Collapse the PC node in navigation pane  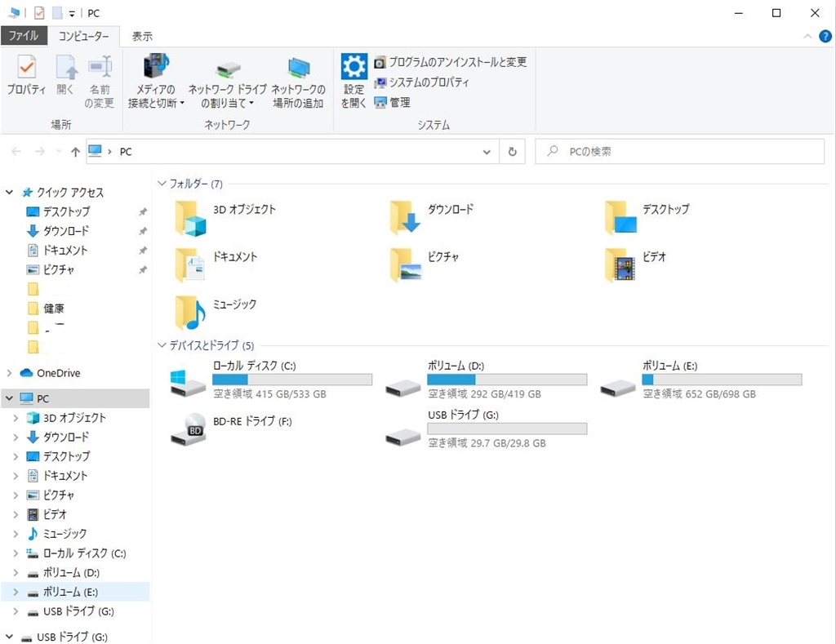(x=9, y=398)
